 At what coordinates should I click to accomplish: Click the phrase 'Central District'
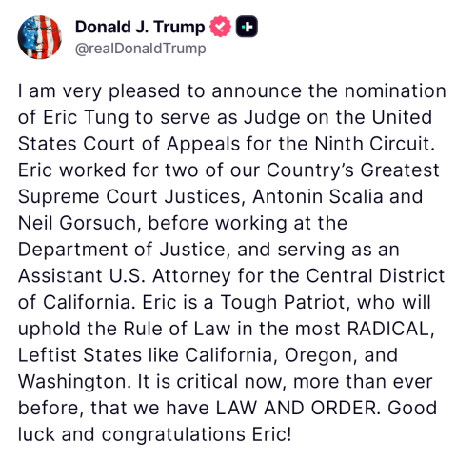click(375, 275)
